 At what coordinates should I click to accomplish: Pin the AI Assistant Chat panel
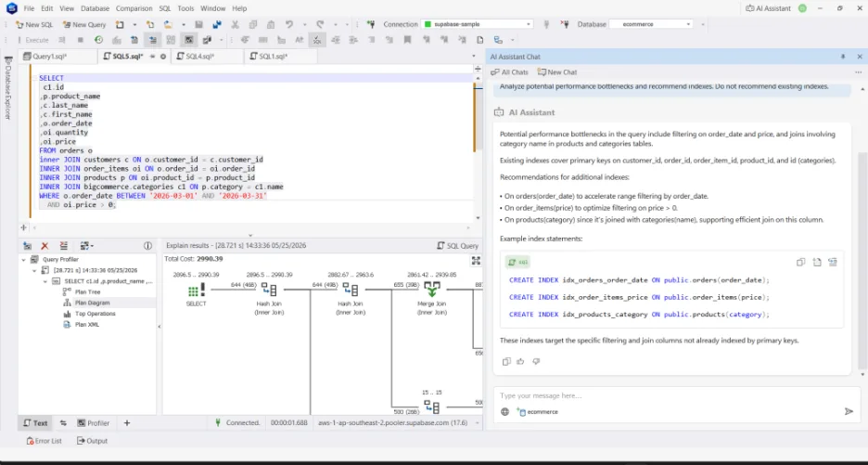(843, 57)
